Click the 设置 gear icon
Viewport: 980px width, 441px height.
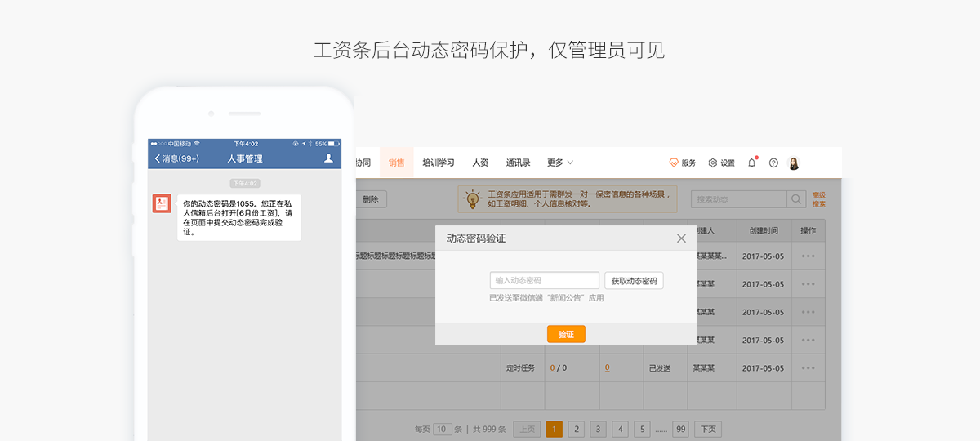(x=713, y=163)
